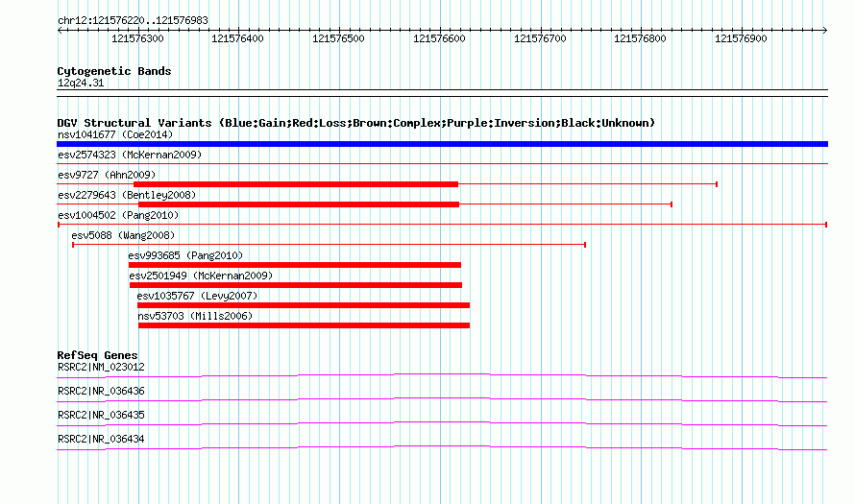This screenshot has height=504, width=855.
Task: Click variant label esv1035767 (Levy2007)
Action: [197, 296]
